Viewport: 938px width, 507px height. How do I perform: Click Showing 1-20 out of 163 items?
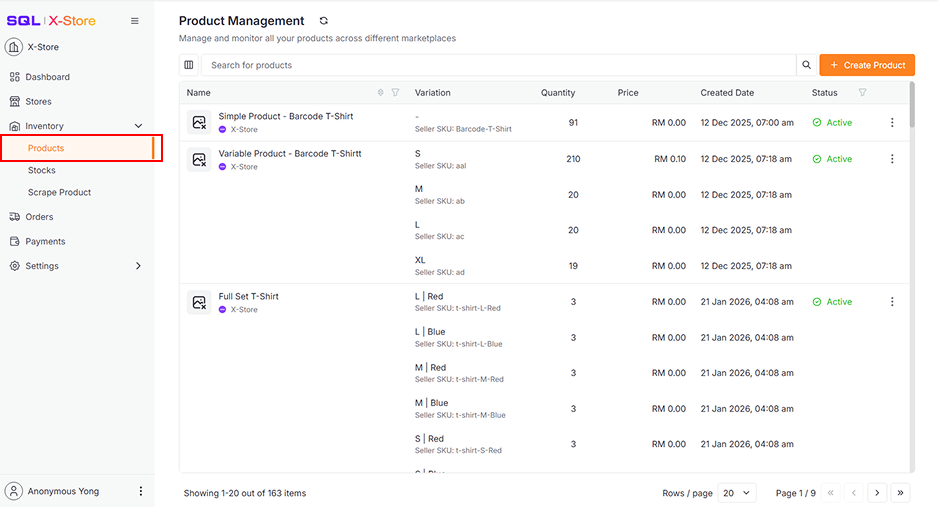click(x=245, y=493)
